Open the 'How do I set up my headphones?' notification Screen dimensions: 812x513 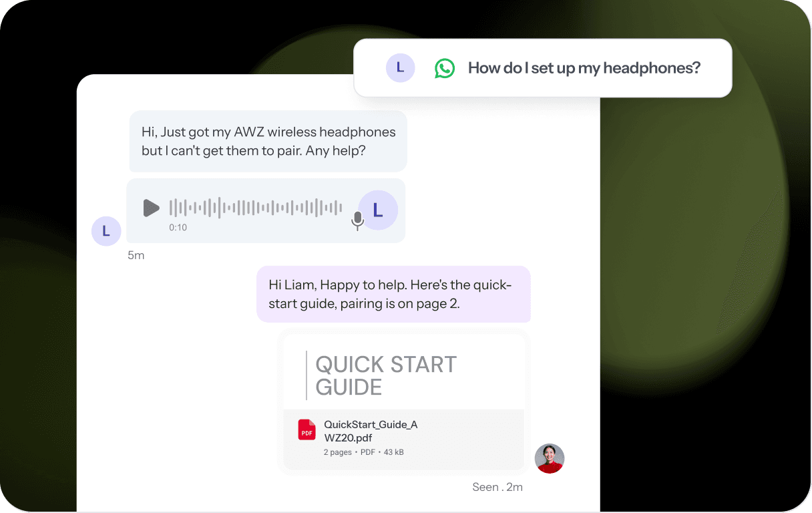click(x=543, y=68)
